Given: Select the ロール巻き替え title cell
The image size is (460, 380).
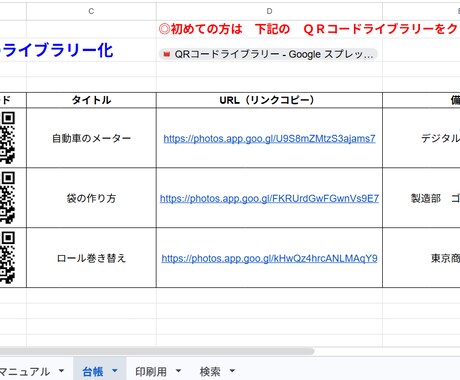Looking at the screenshot, I should [91, 258].
